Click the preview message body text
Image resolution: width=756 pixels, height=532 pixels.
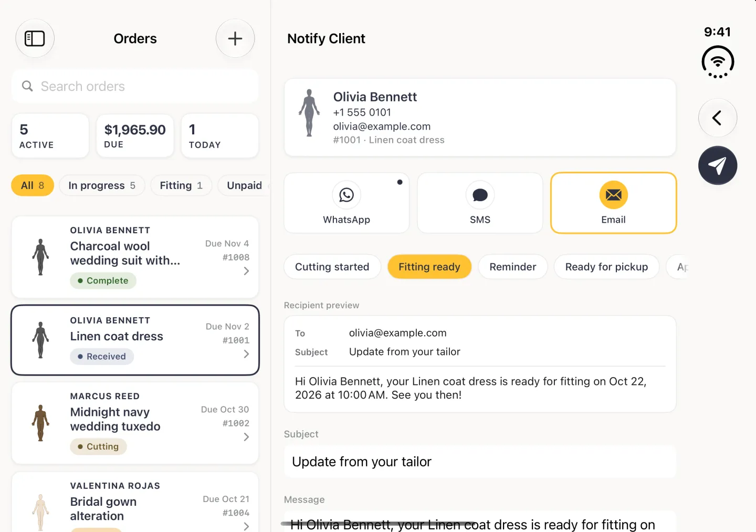[x=471, y=388]
